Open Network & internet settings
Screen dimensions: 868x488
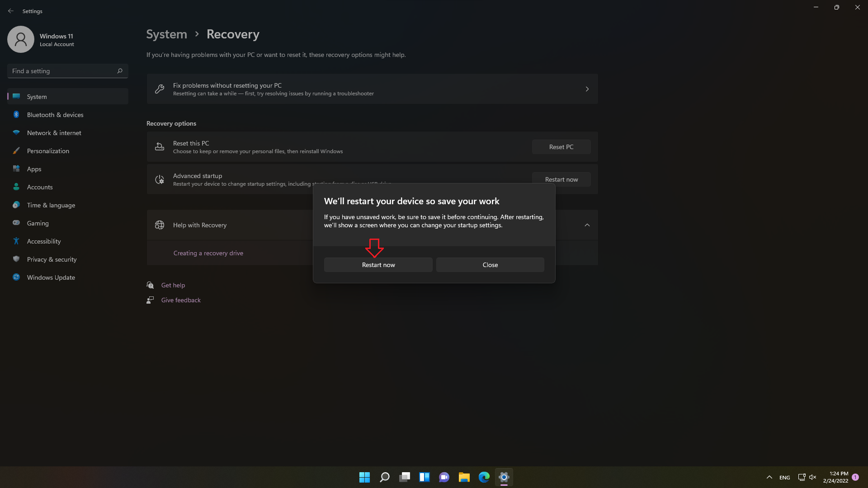point(54,133)
